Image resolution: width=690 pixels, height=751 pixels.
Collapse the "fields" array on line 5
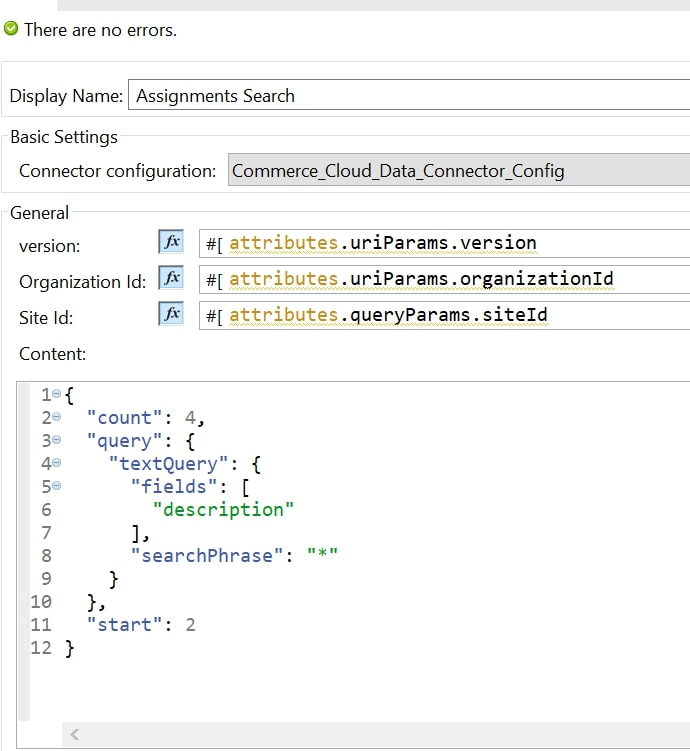click(57, 487)
